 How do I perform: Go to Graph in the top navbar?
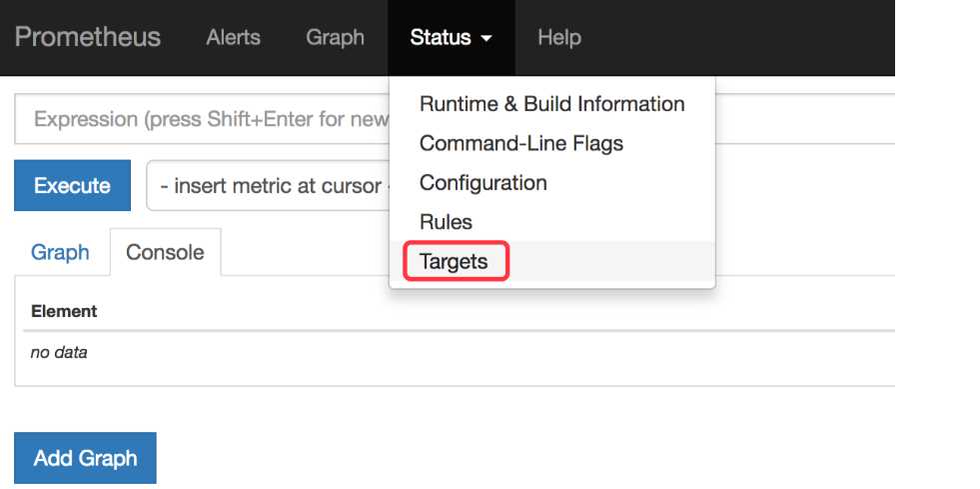[335, 37]
